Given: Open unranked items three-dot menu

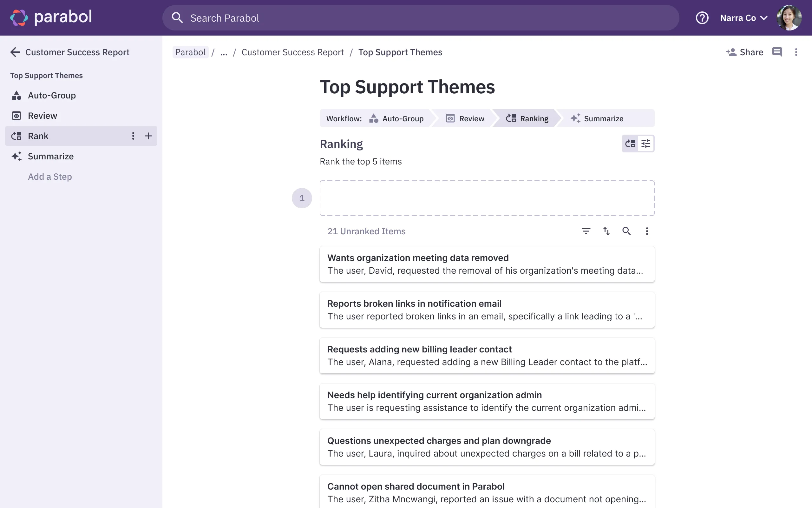Looking at the screenshot, I should (647, 231).
